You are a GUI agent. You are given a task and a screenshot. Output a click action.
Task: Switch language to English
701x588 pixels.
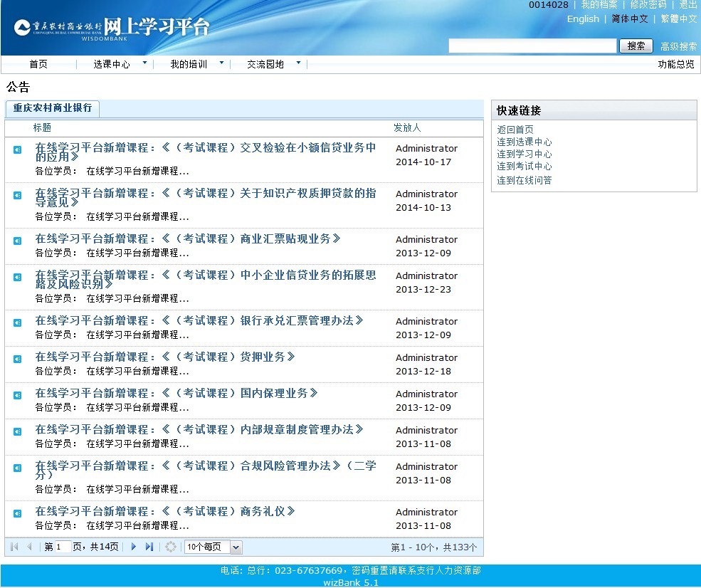click(583, 19)
